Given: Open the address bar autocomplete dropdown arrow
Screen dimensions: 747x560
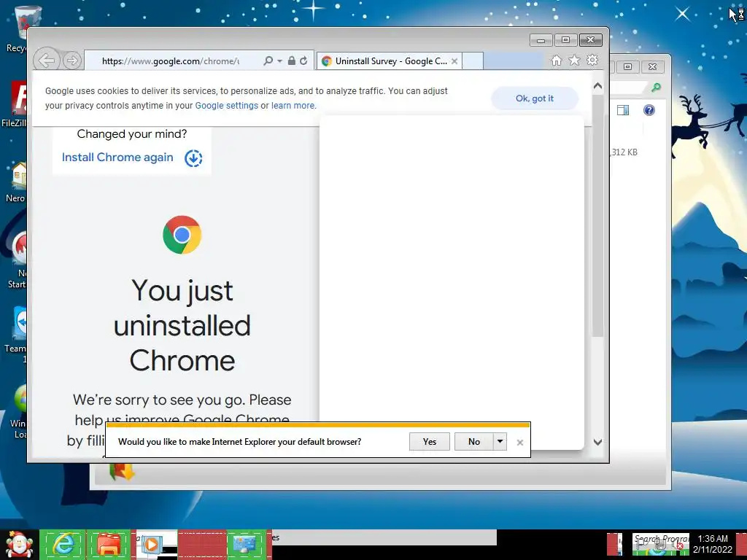Looking at the screenshot, I should (x=279, y=61).
